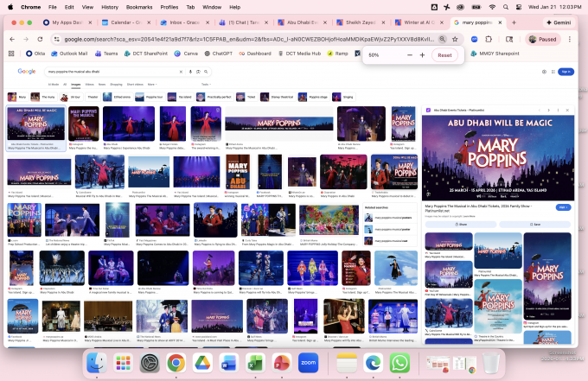The height and width of the screenshot is (381, 588).
Task: Click the zoom in plus button
Action: click(x=422, y=54)
